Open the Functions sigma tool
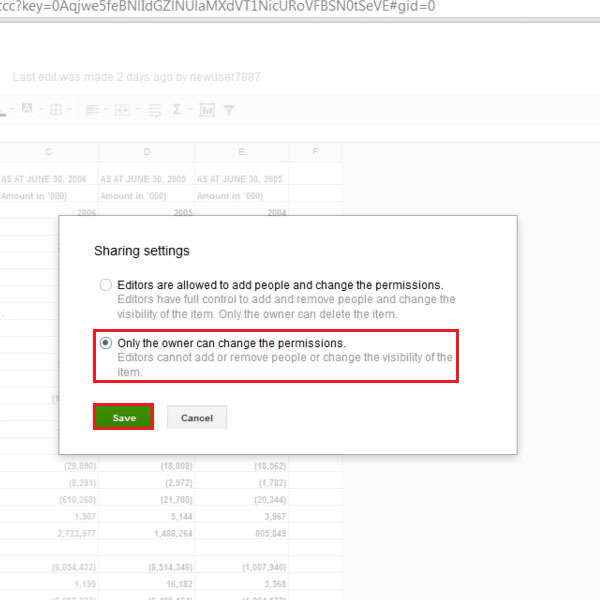The width and height of the screenshot is (600, 600). [176, 110]
